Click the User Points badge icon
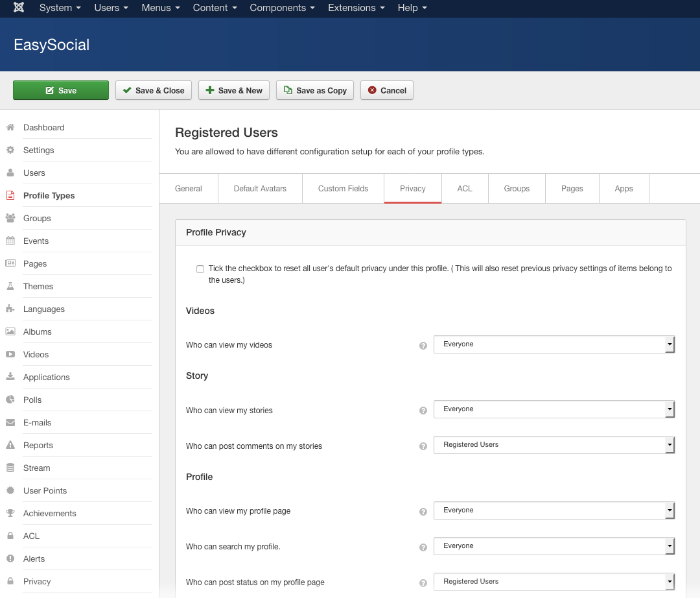The height and width of the screenshot is (598, 700). click(10, 490)
